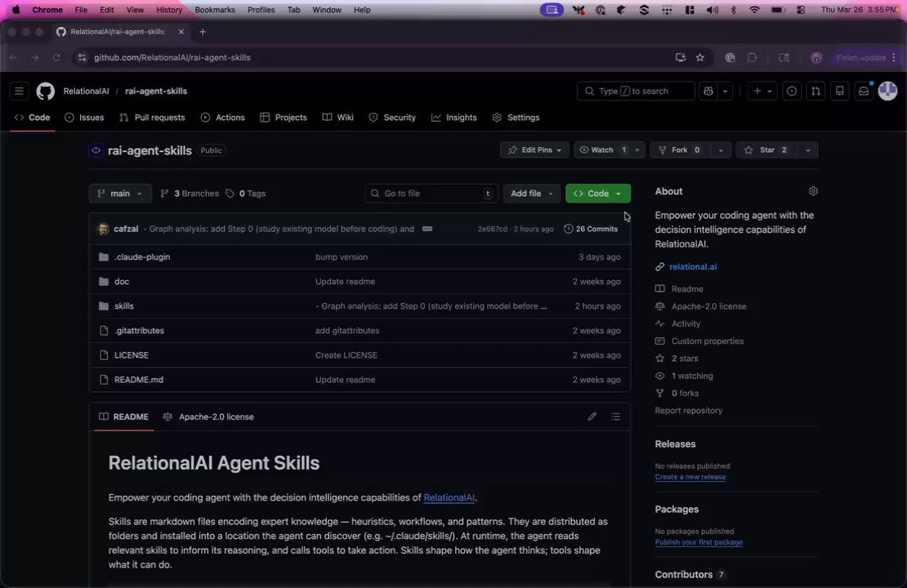View the 26 Commits history
This screenshot has width=907, height=588.
point(591,229)
